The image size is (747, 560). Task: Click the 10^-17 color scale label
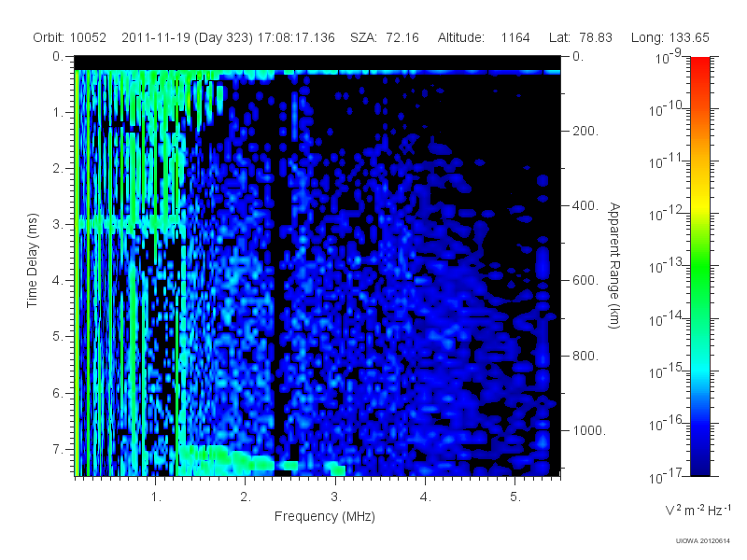666,476
